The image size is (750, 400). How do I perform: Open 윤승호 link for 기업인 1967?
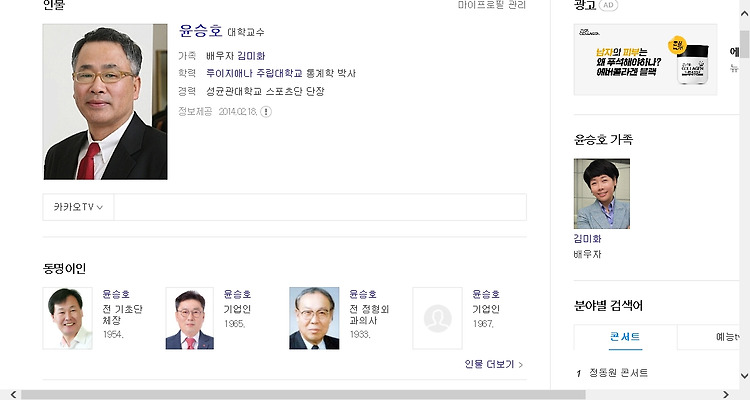point(486,294)
